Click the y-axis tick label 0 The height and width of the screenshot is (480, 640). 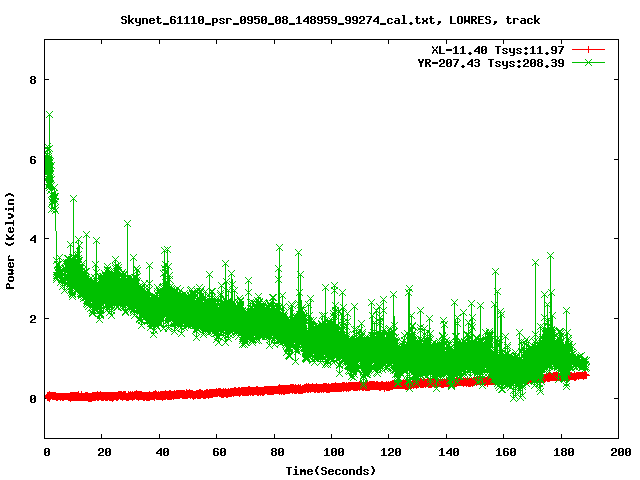[33, 399]
